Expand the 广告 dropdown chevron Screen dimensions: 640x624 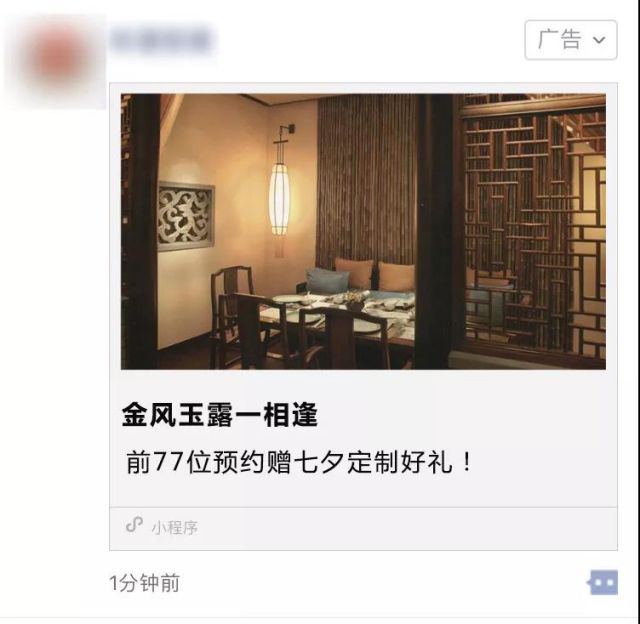(x=599, y=40)
